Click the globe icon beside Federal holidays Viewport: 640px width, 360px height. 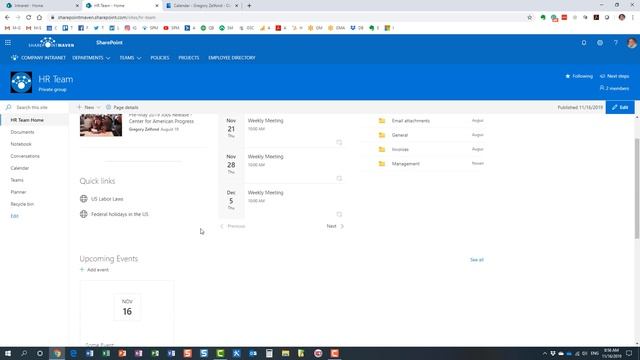pyautogui.click(x=84, y=214)
